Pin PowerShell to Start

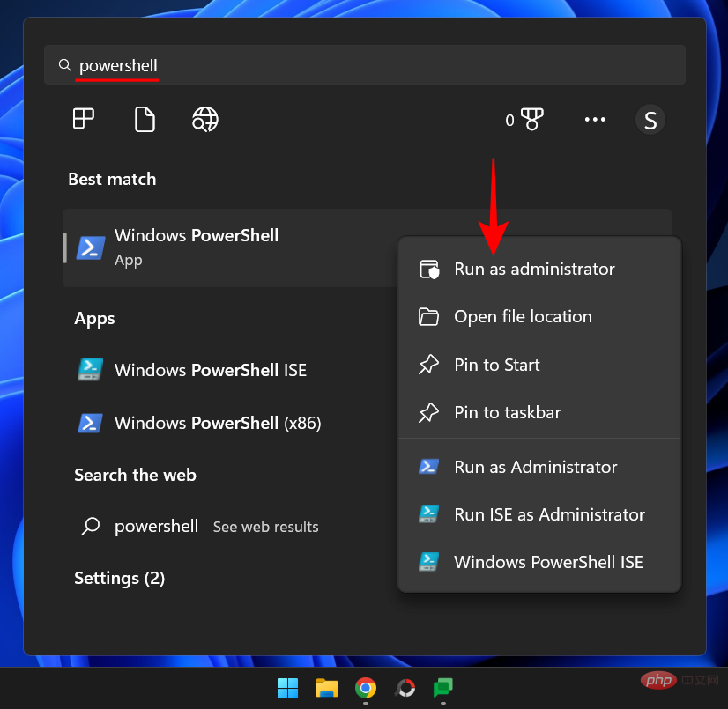pos(496,364)
